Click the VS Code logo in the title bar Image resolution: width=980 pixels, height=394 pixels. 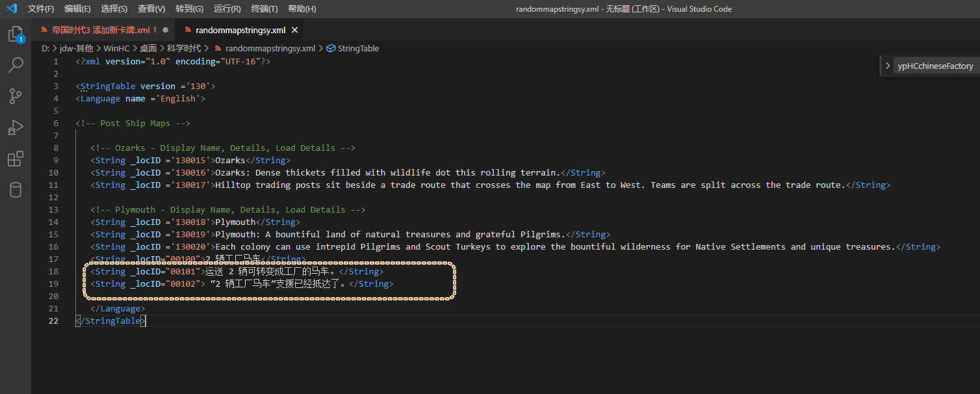tap(11, 8)
